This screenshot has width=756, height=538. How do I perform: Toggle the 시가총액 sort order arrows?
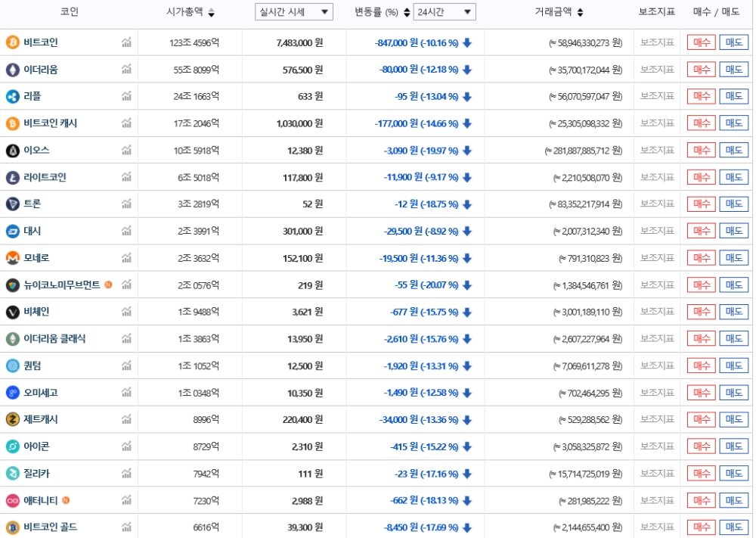pyautogui.click(x=211, y=12)
